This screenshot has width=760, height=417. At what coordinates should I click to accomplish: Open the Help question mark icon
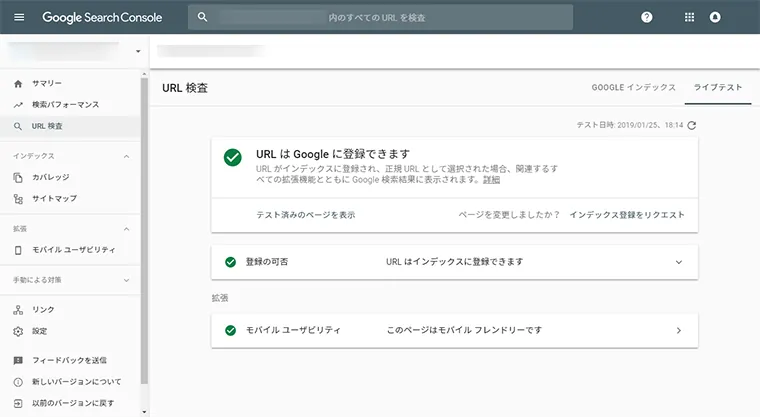coord(647,17)
